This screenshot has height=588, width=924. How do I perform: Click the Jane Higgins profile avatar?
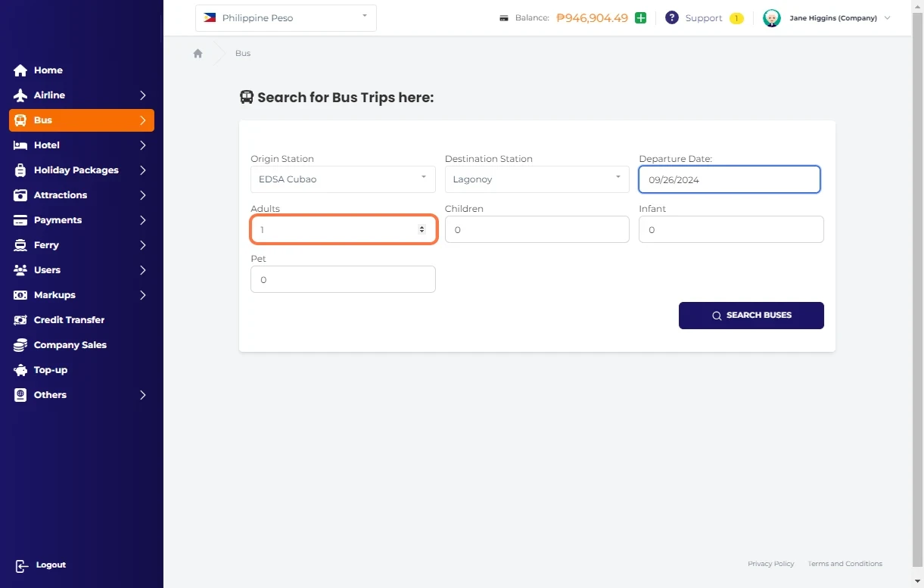coord(771,18)
